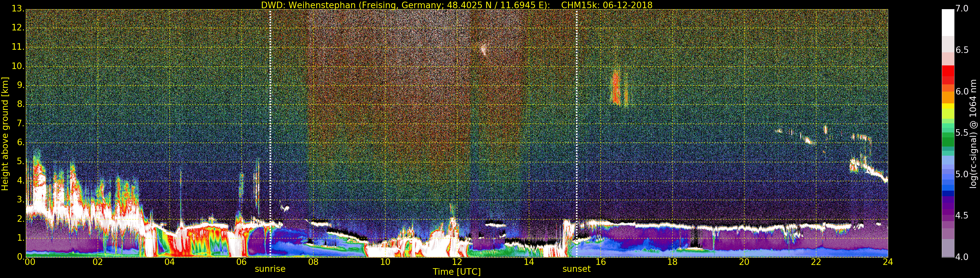Viewport: 980px width, 278px height.
Task: Click the 'CHM15k: 06-12-2018' title text
Action: pyautogui.click(x=607, y=5)
